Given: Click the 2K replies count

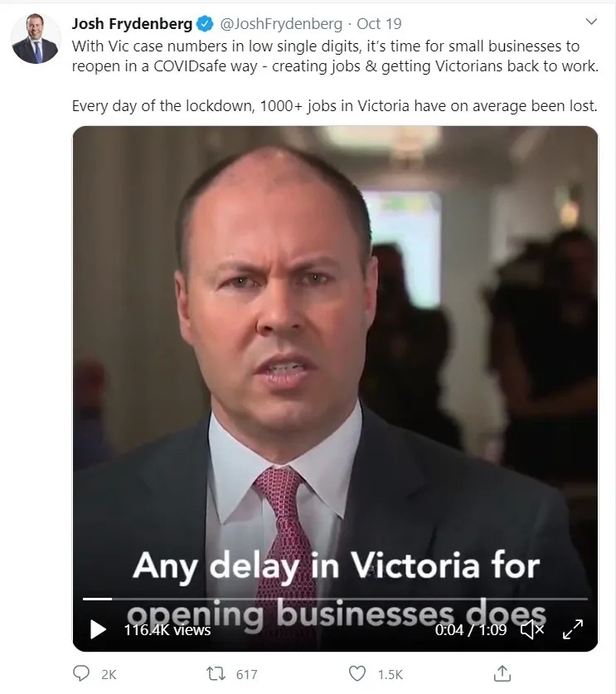Looking at the screenshot, I should (x=109, y=675).
